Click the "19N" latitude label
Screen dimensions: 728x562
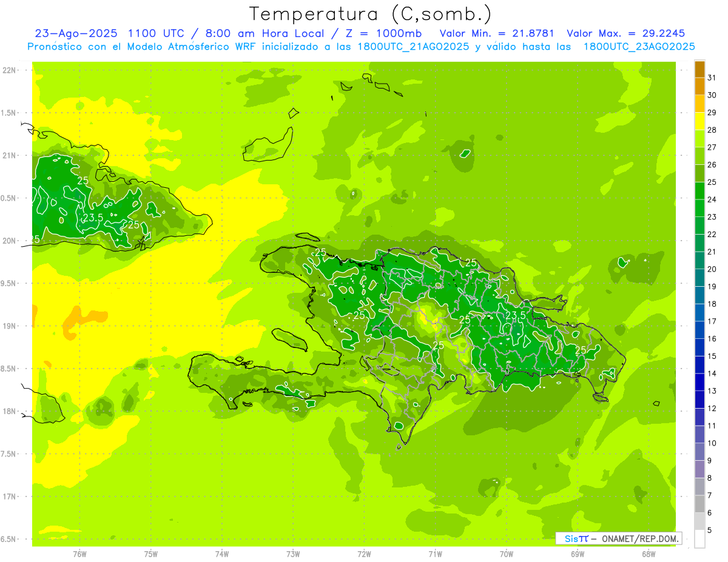(x=9, y=326)
